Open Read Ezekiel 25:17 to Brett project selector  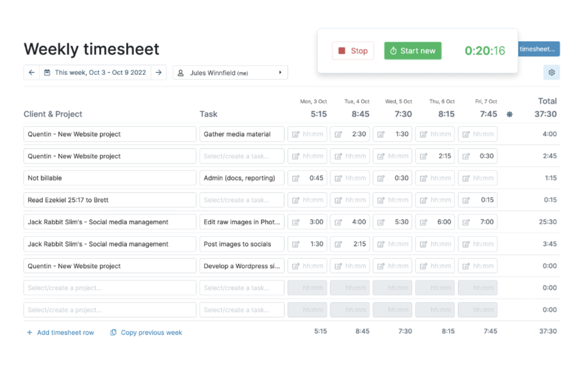pyautogui.click(x=110, y=200)
